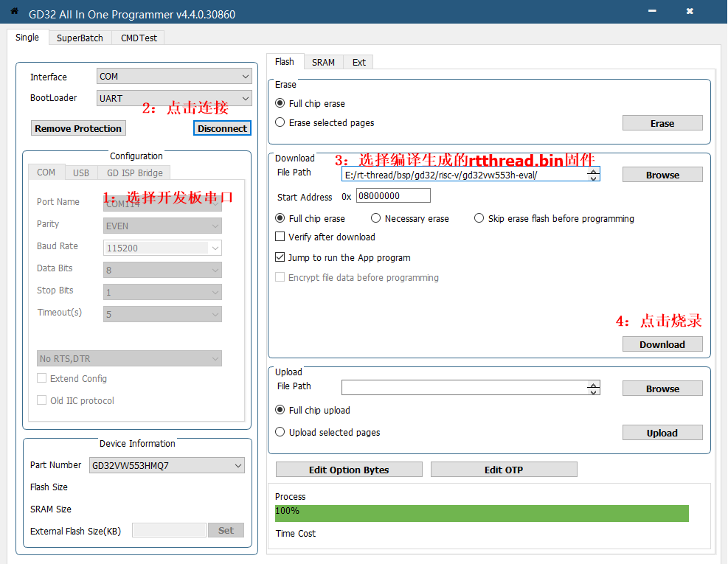Screen dimensions: 728x564
Task: Click the Set button for external flash
Action: 226,530
